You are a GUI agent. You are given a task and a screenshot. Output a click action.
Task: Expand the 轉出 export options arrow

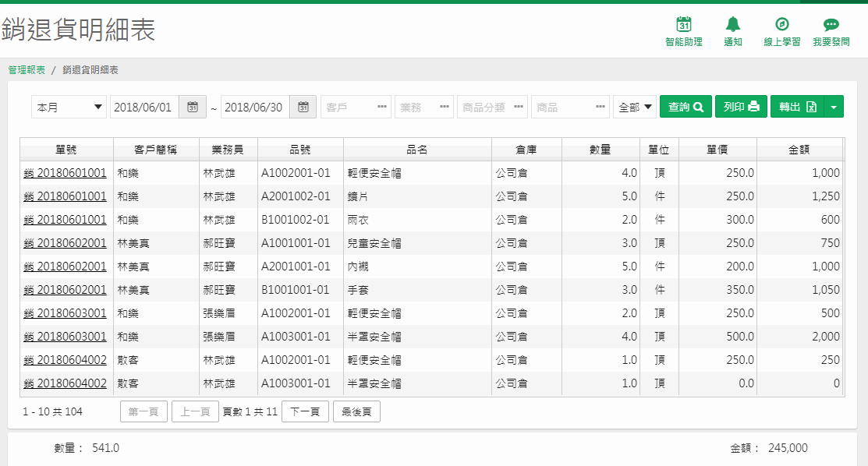pyautogui.click(x=834, y=107)
